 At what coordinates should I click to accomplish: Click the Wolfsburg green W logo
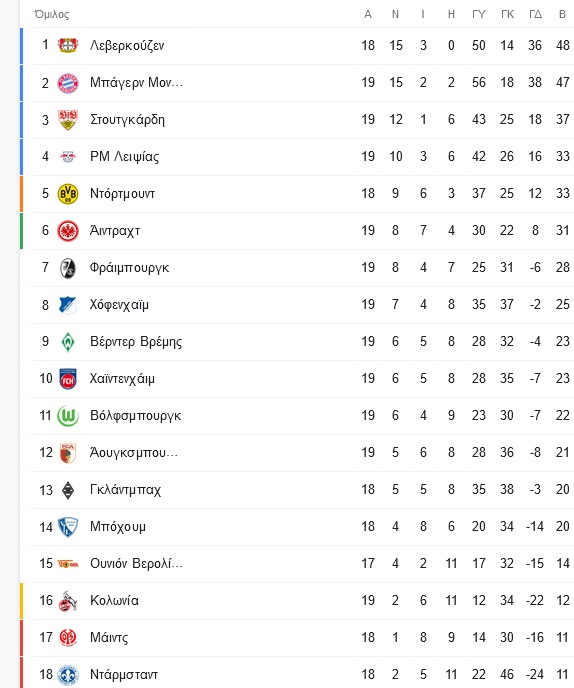click(68, 416)
